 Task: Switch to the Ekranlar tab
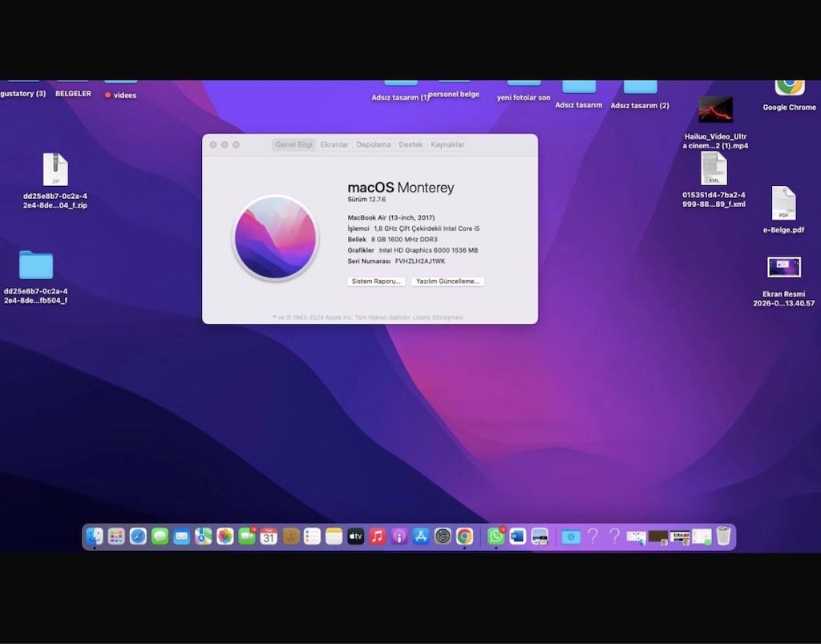point(334,144)
